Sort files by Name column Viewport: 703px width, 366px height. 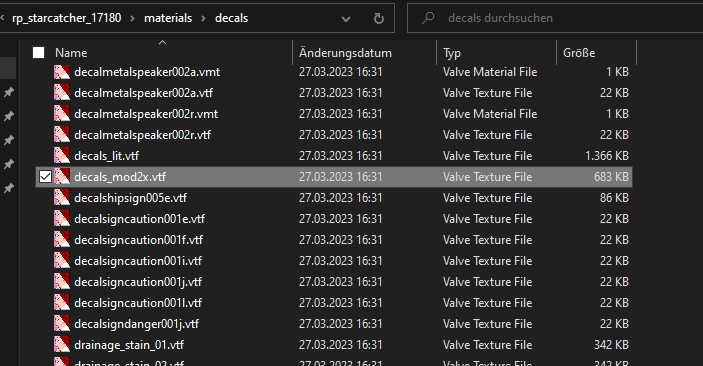pyautogui.click(x=71, y=53)
